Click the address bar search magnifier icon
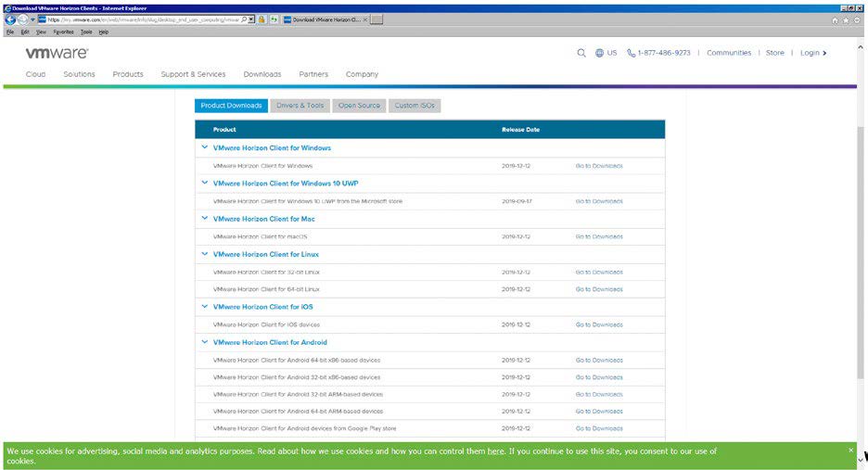The width and height of the screenshot is (868, 470). click(244, 19)
